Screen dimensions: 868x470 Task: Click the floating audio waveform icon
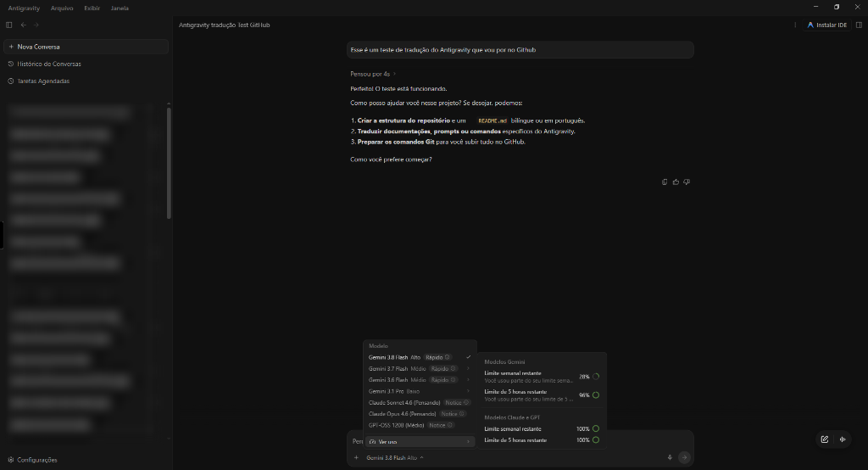(x=843, y=439)
